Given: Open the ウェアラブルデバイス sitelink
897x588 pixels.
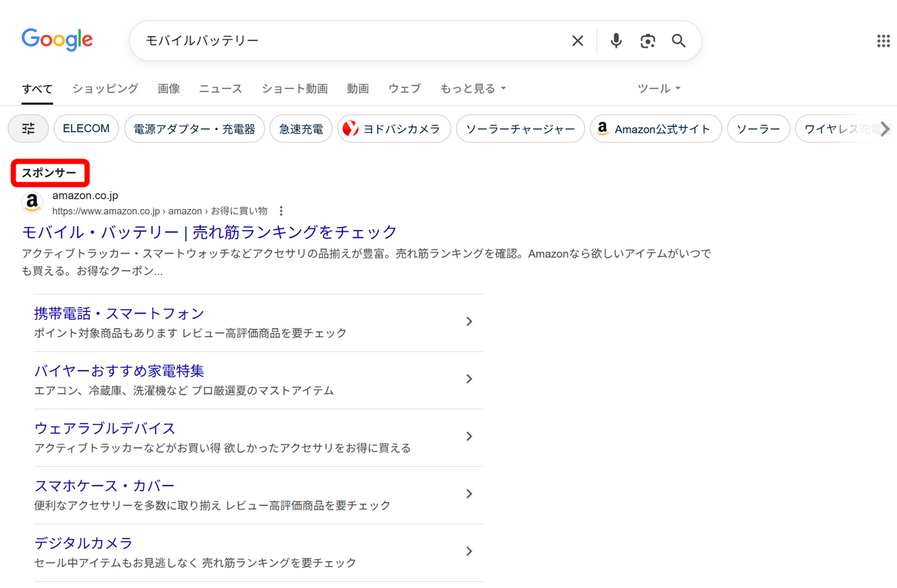Looking at the screenshot, I should pos(105,429).
